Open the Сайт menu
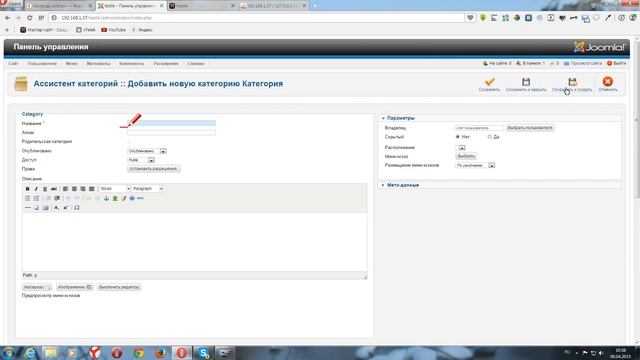This screenshot has width=640, height=360. point(13,64)
